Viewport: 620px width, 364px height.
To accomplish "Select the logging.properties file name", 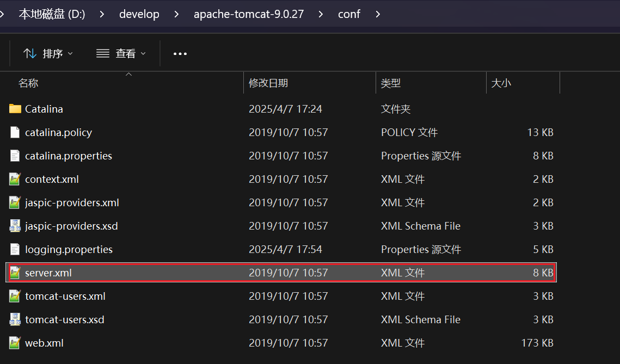I will [69, 249].
